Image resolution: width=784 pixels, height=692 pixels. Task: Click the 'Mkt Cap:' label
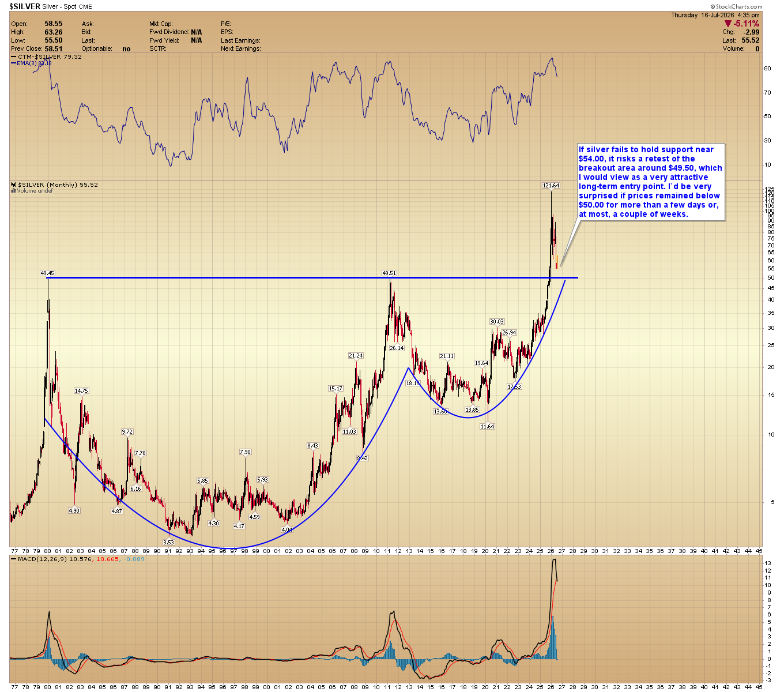[x=161, y=24]
